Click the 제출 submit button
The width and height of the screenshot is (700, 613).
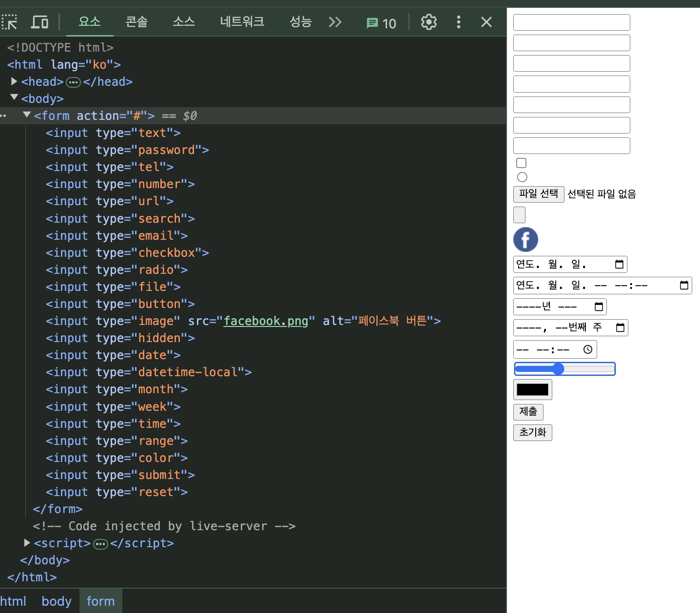(528, 412)
